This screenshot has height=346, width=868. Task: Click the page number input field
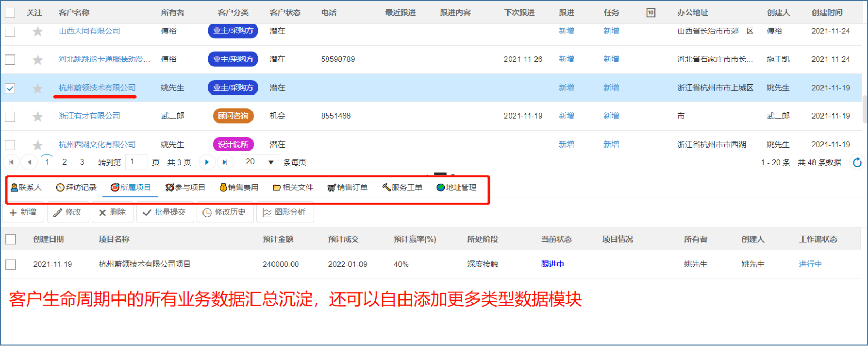[x=136, y=162]
